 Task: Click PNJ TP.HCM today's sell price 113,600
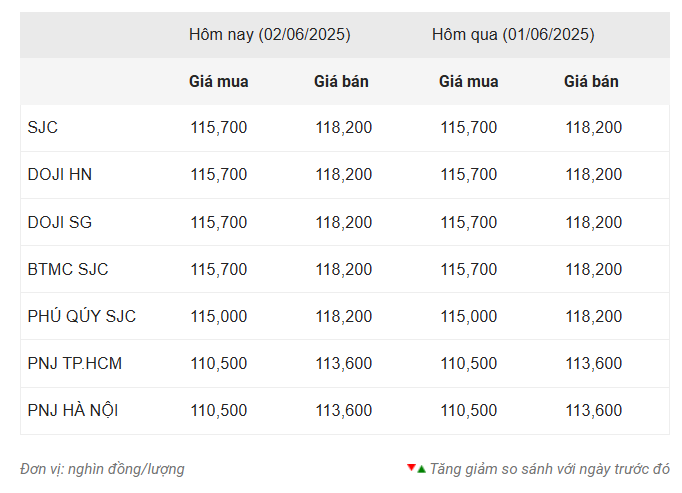coord(344,363)
